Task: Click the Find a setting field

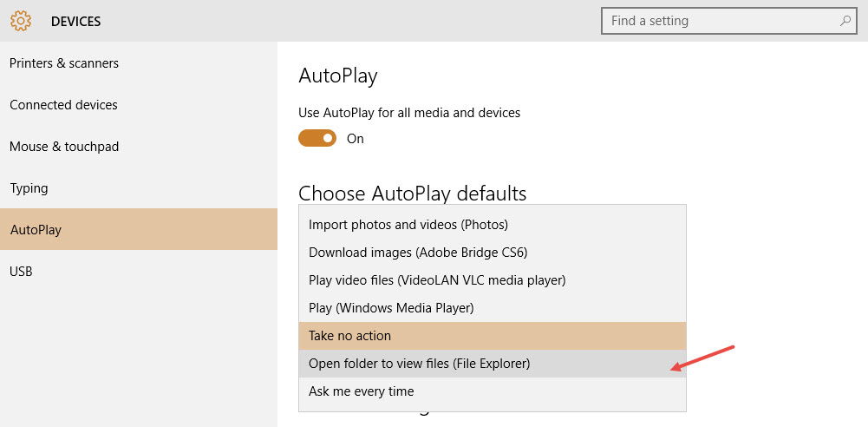Action: pos(729,21)
